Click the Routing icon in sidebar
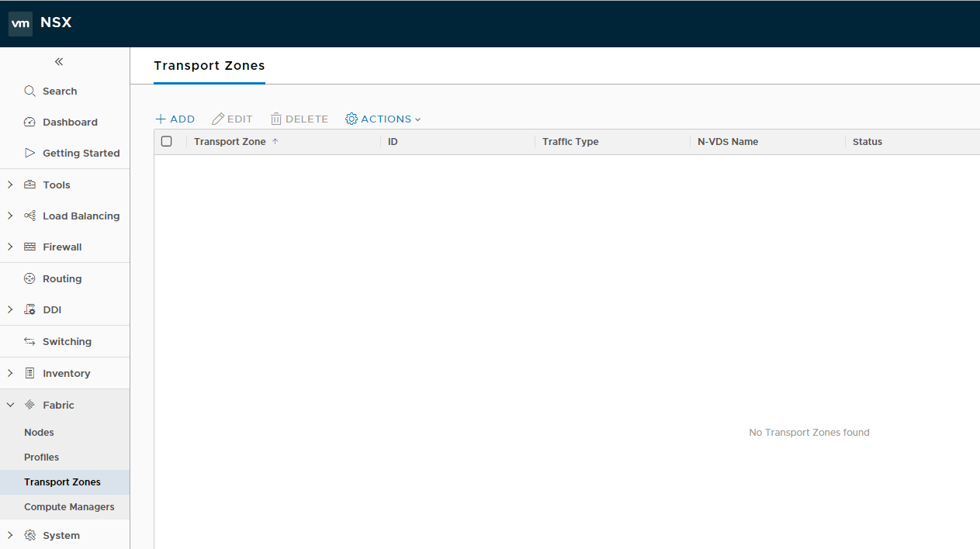This screenshot has width=980, height=549. (x=29, y=278)
